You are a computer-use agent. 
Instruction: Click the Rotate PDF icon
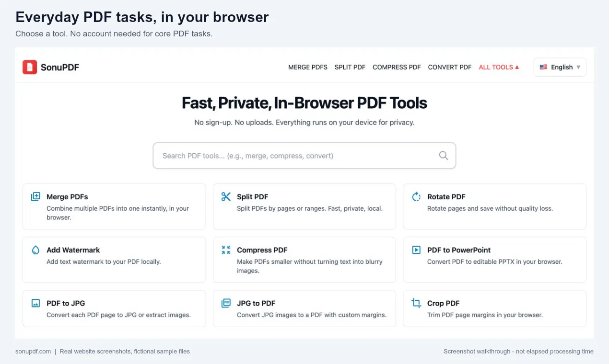(416, 197)
